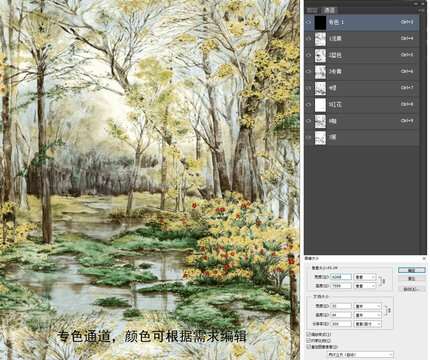Toggle visibility of the Ctrl+7 channel
The height and width of the screenshot is (360, 430).
[309, 88]
